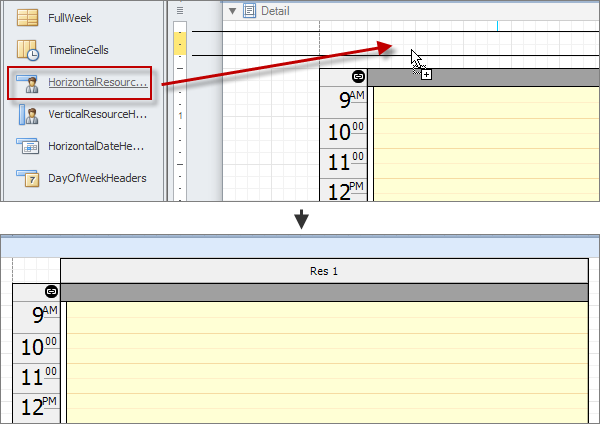
Task: Click the underlined HorizontalResourc... label
Action: click(x=97, y=82)
